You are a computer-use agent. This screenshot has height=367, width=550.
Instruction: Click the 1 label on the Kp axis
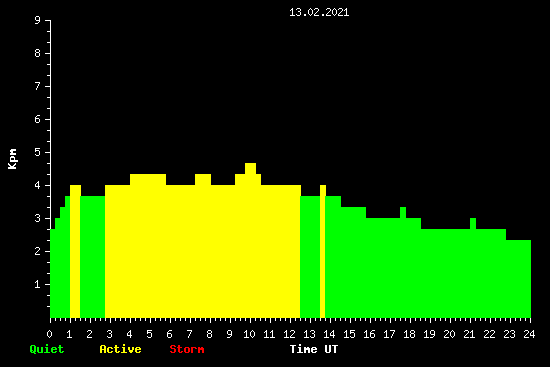point(38,284)
